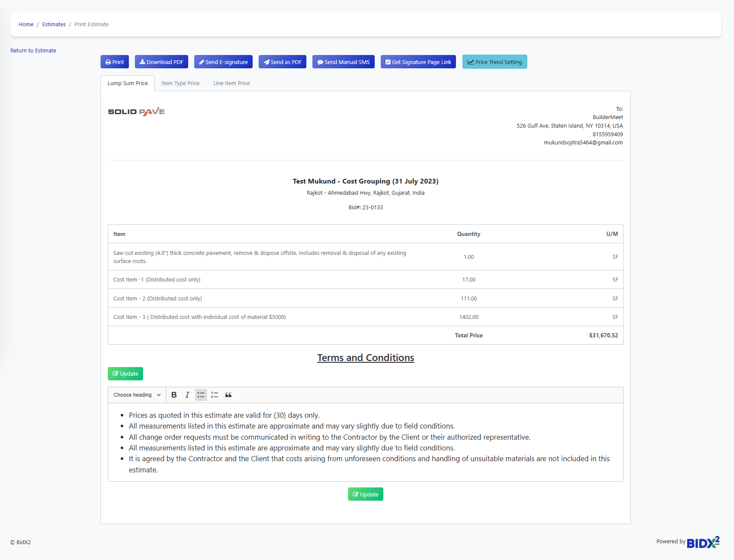
Task: Switch to Line Item Price tab
Action: click(x=231, y=83)
